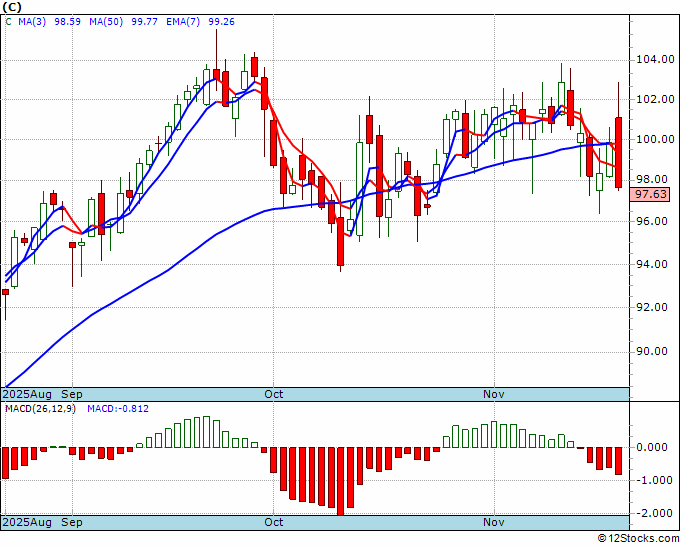Click the 100.00 price axis label

[655, 139]
